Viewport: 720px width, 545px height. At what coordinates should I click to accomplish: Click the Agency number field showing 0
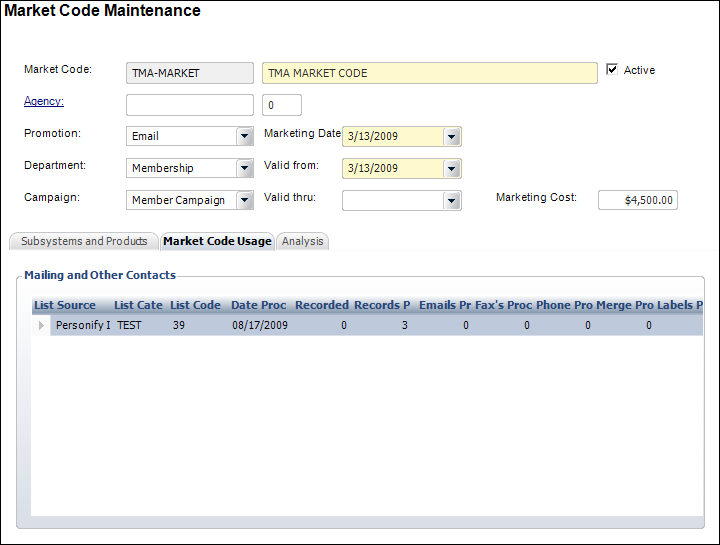coord(282,105)
